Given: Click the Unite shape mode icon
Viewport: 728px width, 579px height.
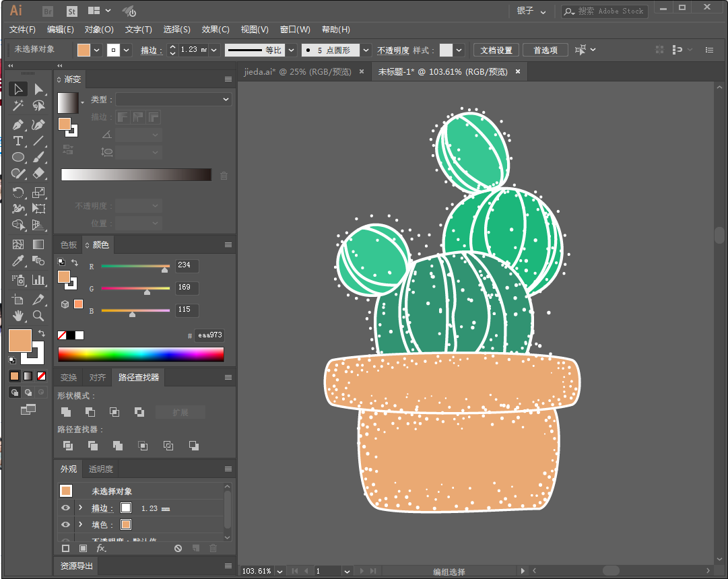Looking at the screenshot, I should (66, 412).
